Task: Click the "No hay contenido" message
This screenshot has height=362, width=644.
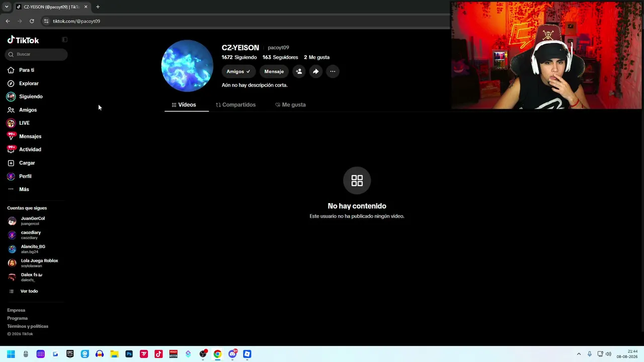Action: pyautogui.click(x=357, y=206)
